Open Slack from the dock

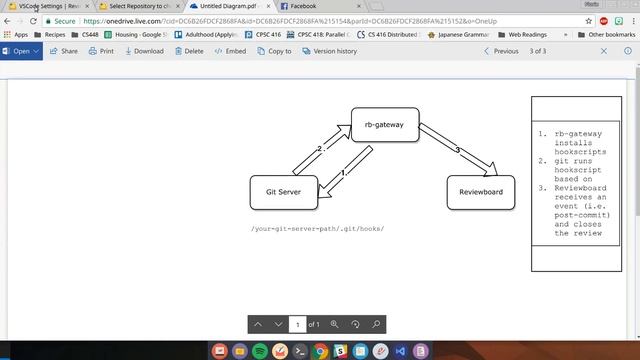point(340,351)
